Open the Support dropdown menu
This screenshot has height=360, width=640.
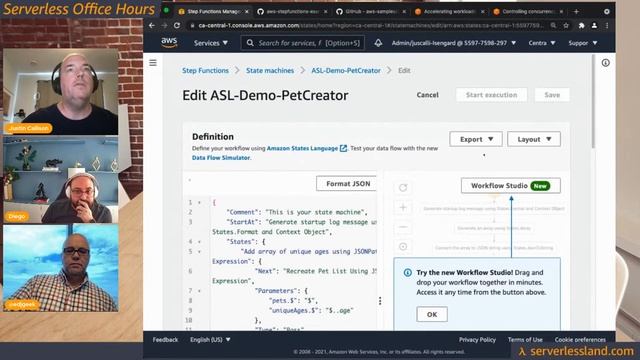click(583, 43)
